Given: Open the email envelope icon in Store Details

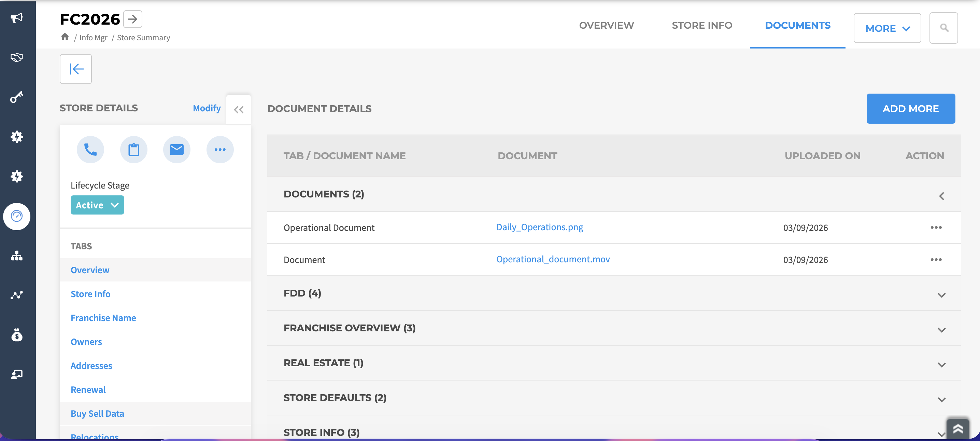Looking at the screenshot, I should [x=176, y=149].
